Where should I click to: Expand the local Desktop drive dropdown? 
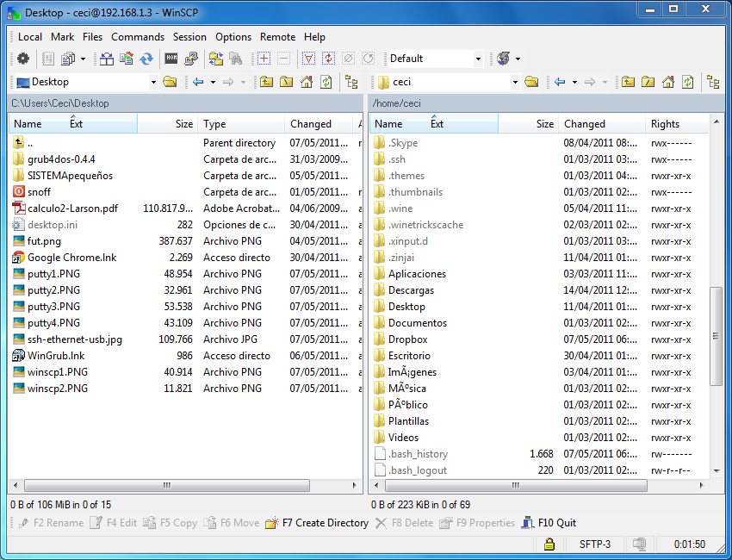pyautogui.click(x=153, y=82)
